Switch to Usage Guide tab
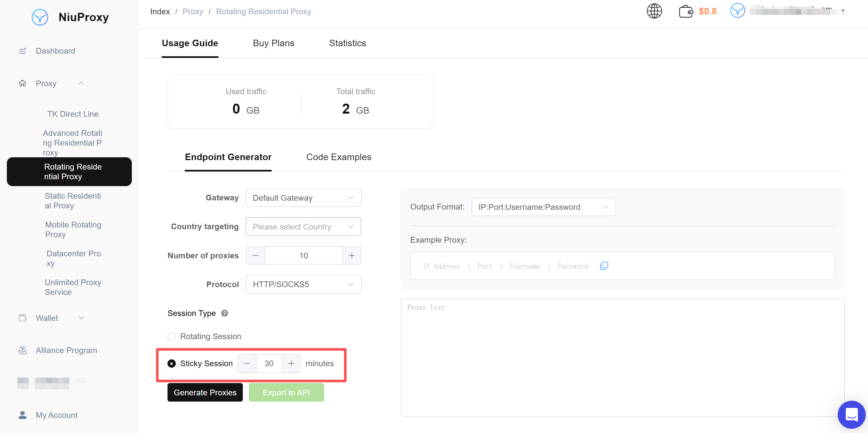Screen dimensions: 868x433 tap(190, 43)
